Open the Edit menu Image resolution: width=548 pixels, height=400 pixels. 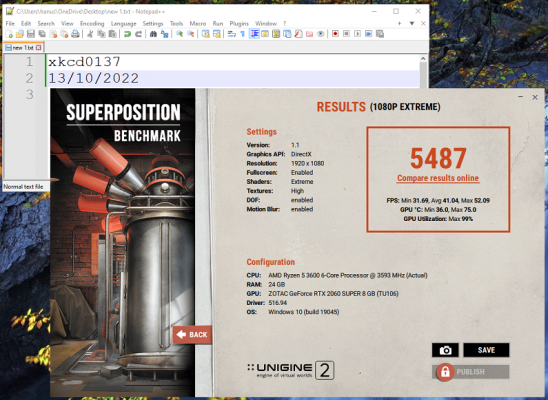[26, 23]
